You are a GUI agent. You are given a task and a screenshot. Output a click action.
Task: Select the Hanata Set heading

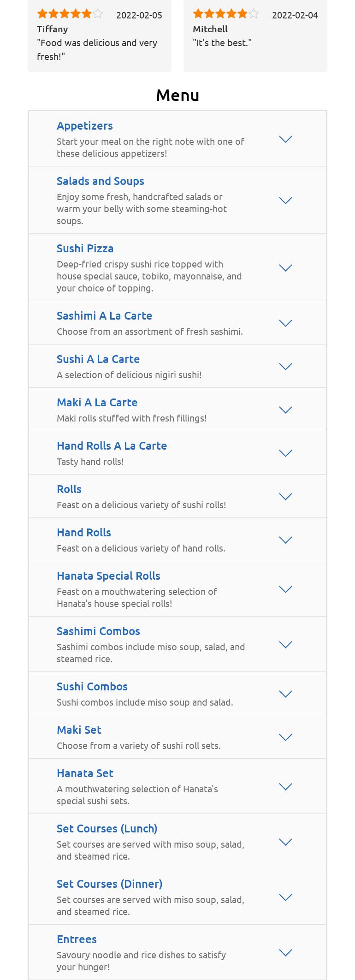point(85,773)
